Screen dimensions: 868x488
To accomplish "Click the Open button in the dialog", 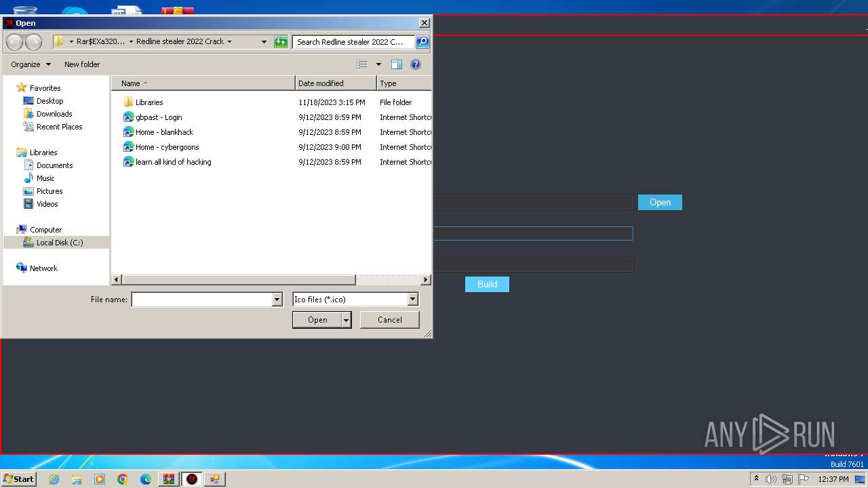I will click(317, 320).
